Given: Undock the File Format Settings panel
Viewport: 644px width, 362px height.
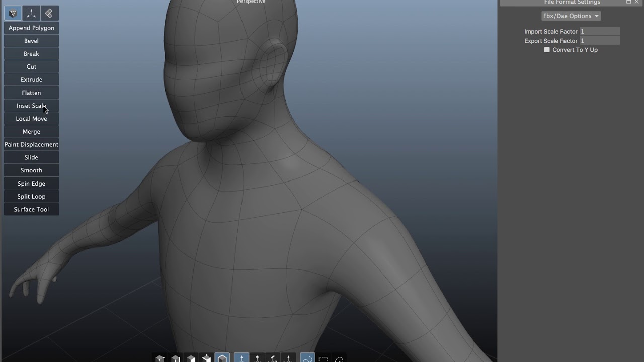Looking at the screenshot, I should click(628, 2).
